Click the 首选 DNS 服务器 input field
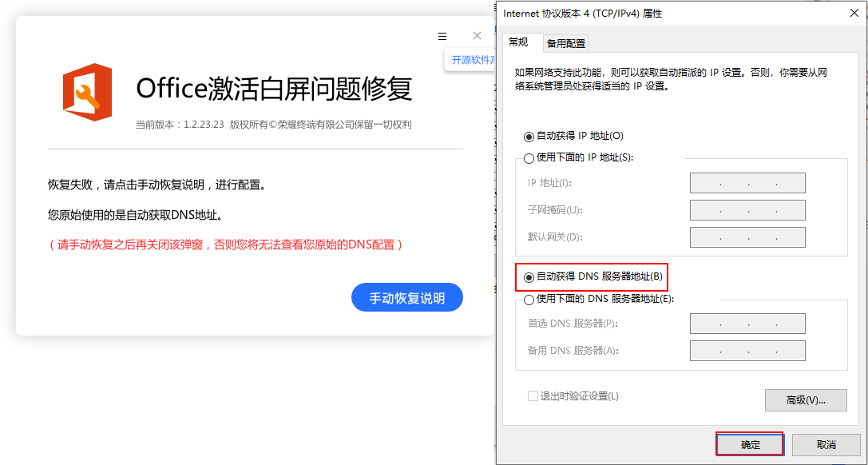Viewport: 868px width, 465px height. (747, 324)
